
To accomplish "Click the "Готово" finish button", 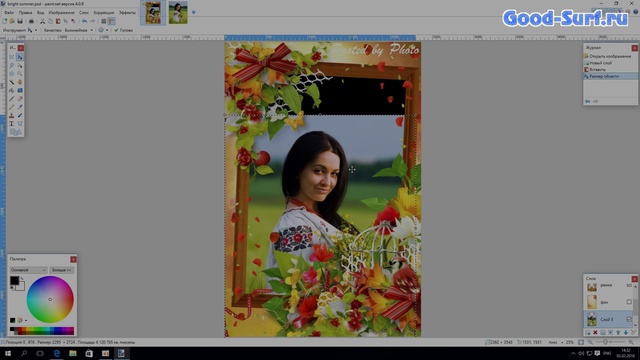I will [123, 30].
